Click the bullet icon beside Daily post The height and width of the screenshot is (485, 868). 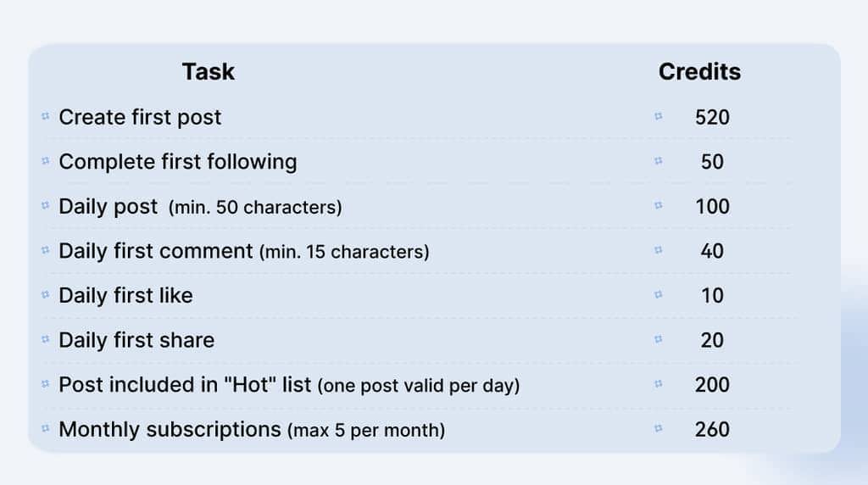click(46, 206)
